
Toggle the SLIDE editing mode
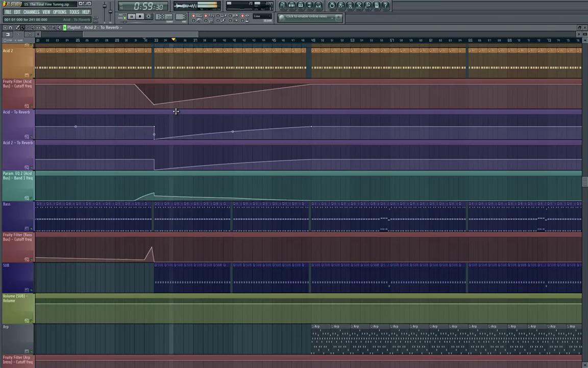(x=19, y=40)
